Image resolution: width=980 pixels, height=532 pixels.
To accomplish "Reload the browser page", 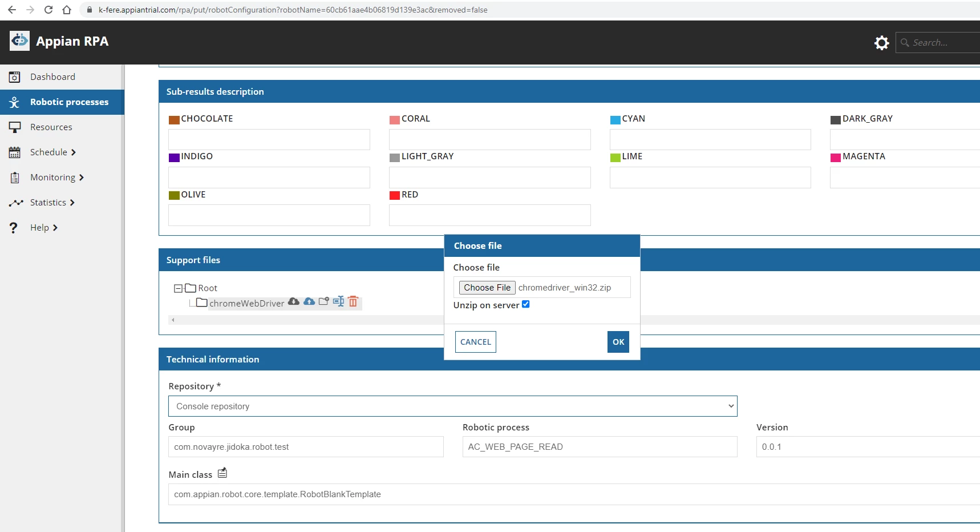I will point(48,10).
